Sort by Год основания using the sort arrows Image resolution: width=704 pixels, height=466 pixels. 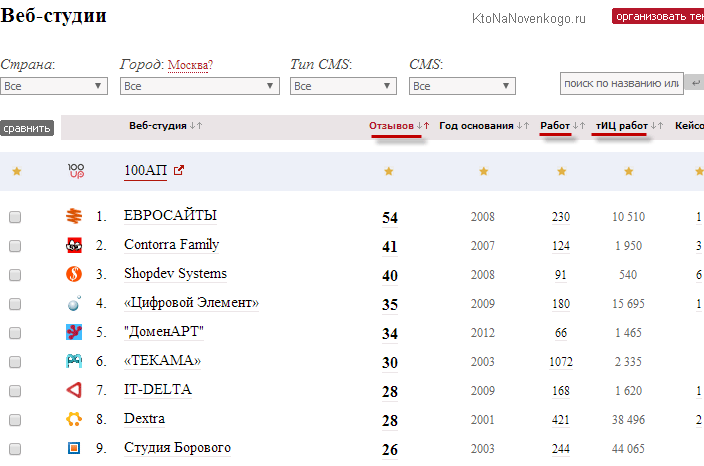(x=523, y=126)
